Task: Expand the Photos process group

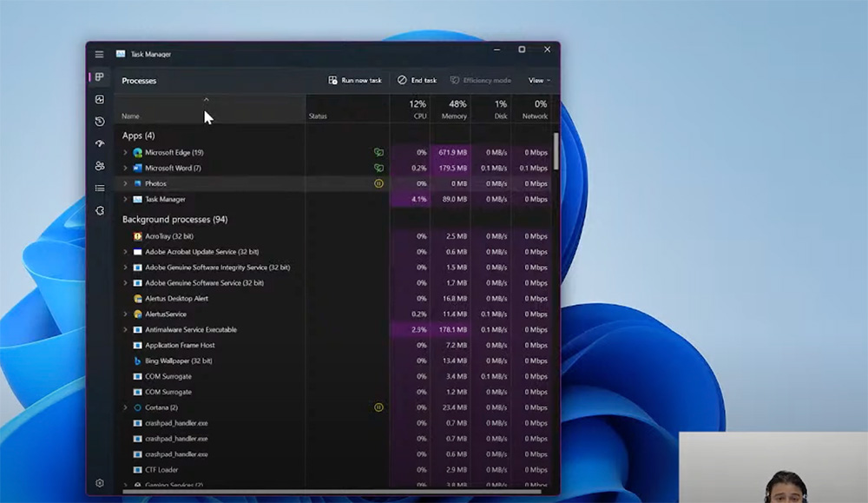Action: [x=125, y=183]
